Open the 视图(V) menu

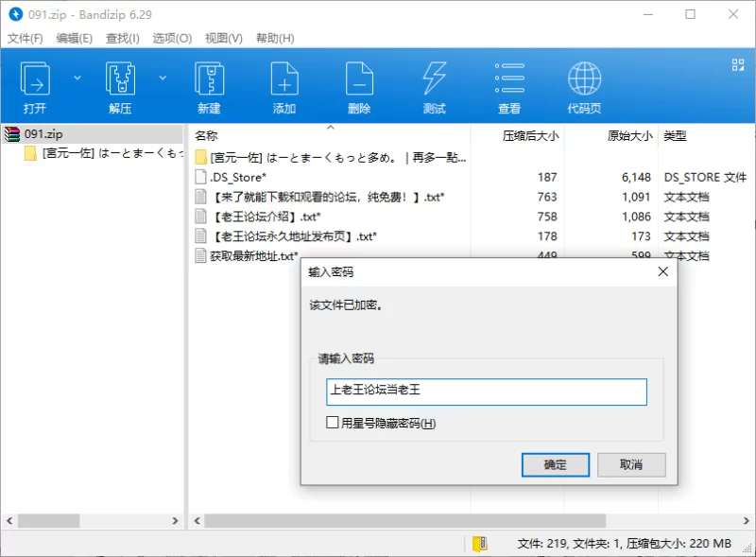coord(224,38)
